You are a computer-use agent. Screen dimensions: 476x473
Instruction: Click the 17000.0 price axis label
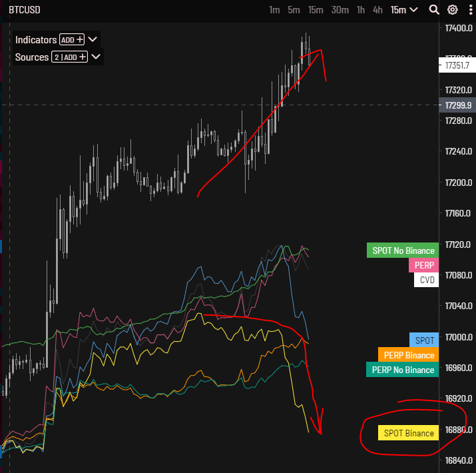pyautogui.click(x=459, y=337)
